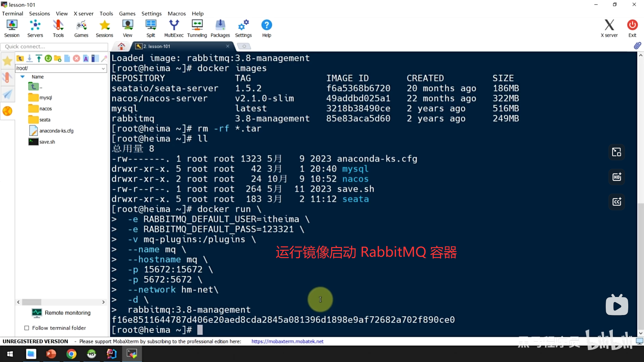
Task: Open Chrome from the Windows taskbar
Action: click(71, 354)
